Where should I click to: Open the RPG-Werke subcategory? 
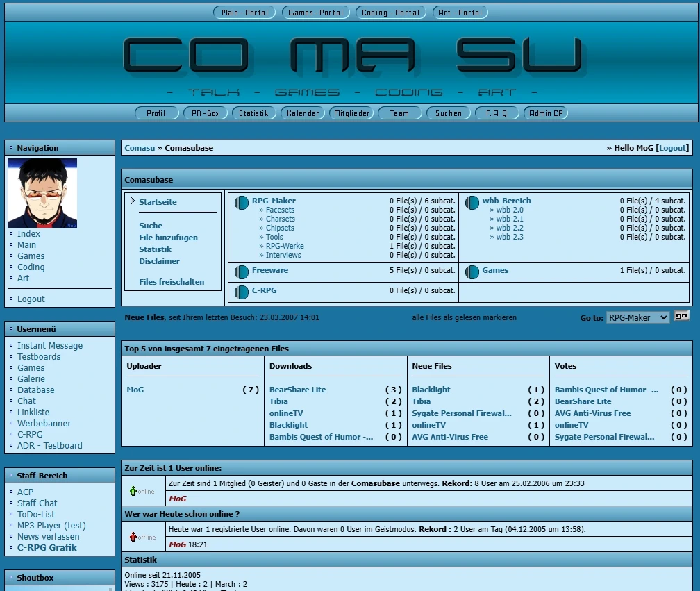pos(285,246)
